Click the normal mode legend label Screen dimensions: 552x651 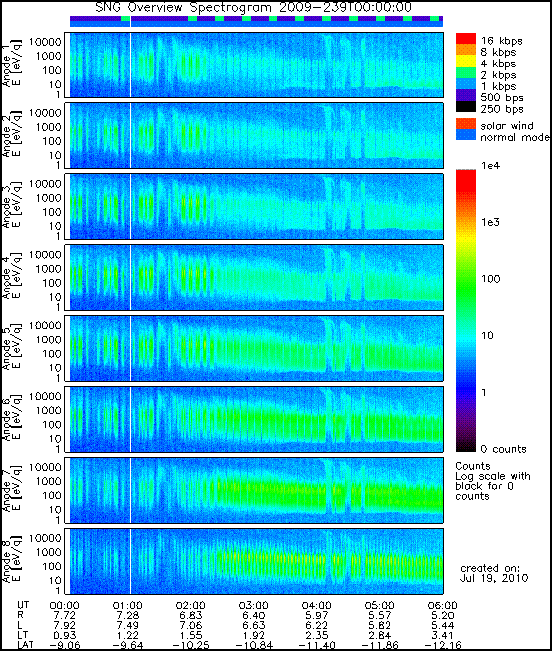(515, 137)
